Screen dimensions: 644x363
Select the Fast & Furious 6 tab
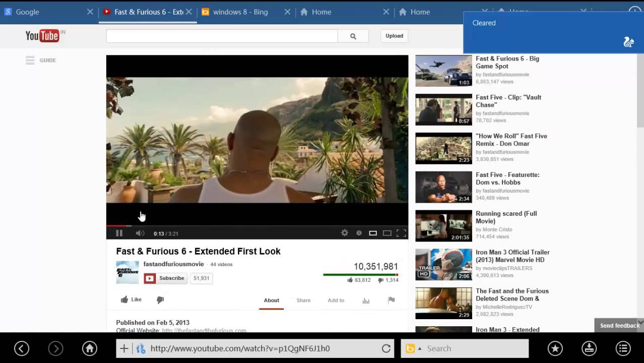coord(149,12)
